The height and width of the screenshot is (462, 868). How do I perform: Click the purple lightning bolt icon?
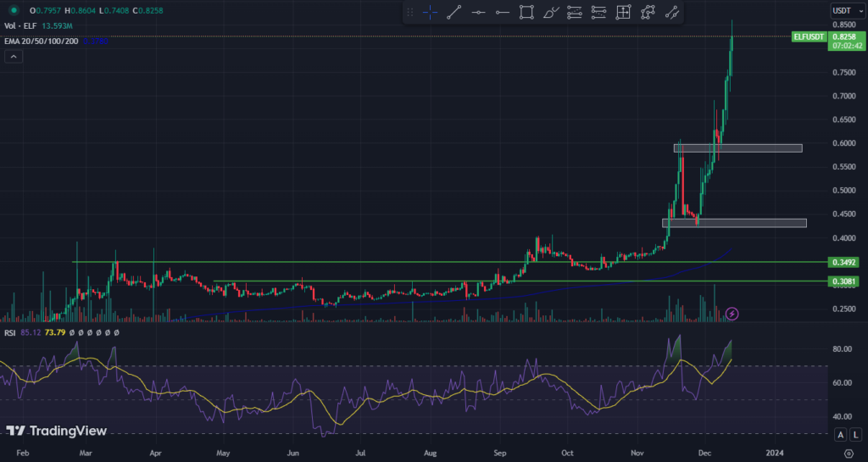pos(732,314)
